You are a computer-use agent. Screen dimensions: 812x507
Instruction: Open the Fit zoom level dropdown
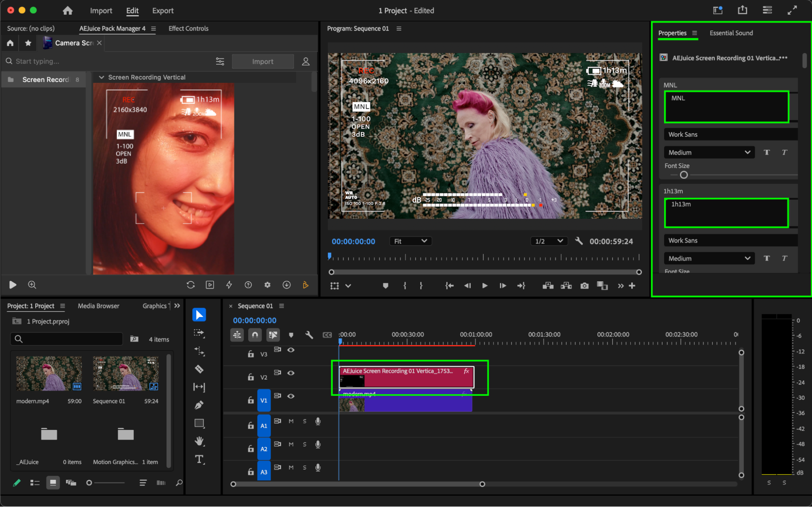point(410,241)
